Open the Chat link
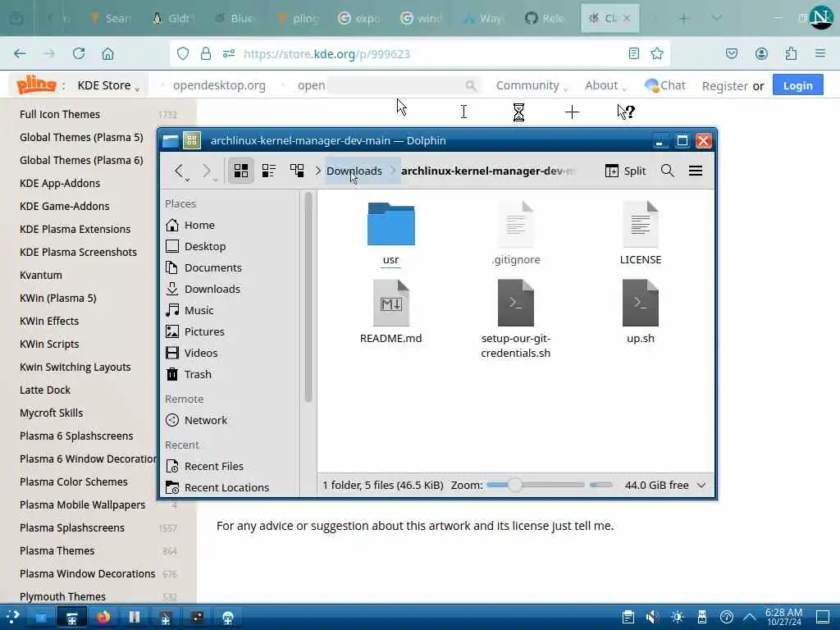 [664, 85]
